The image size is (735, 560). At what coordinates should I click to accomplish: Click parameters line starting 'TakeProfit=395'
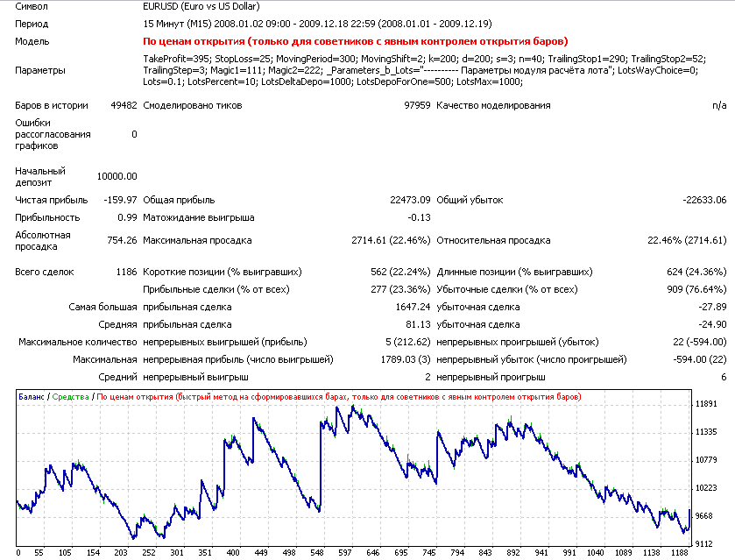point(424,59)
